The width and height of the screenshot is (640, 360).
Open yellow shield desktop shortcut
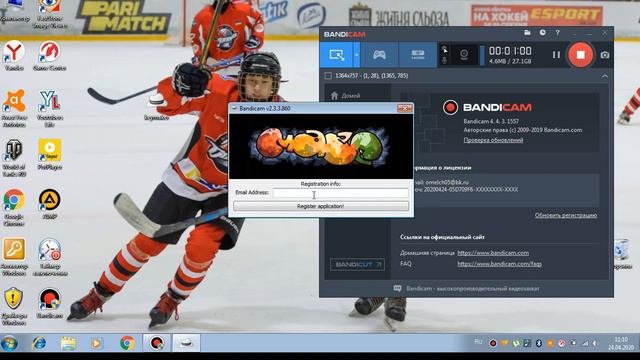pyautogui.click(x=14, y=307)
